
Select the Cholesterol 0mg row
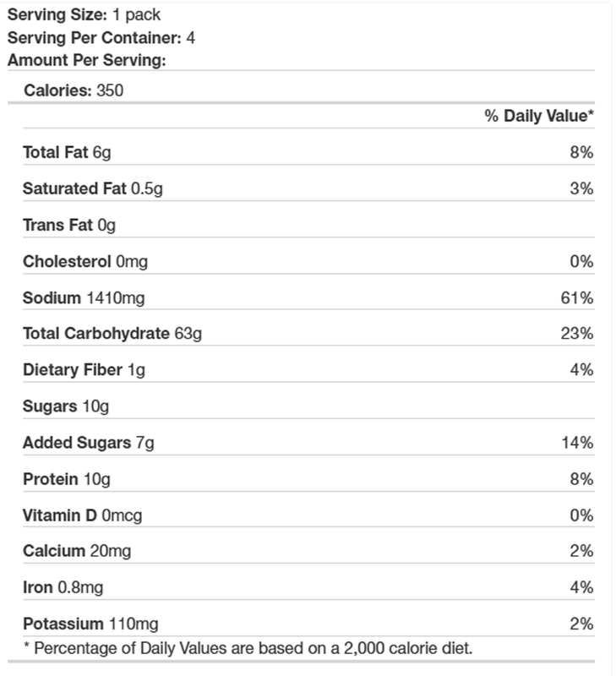tap(308, 262)
